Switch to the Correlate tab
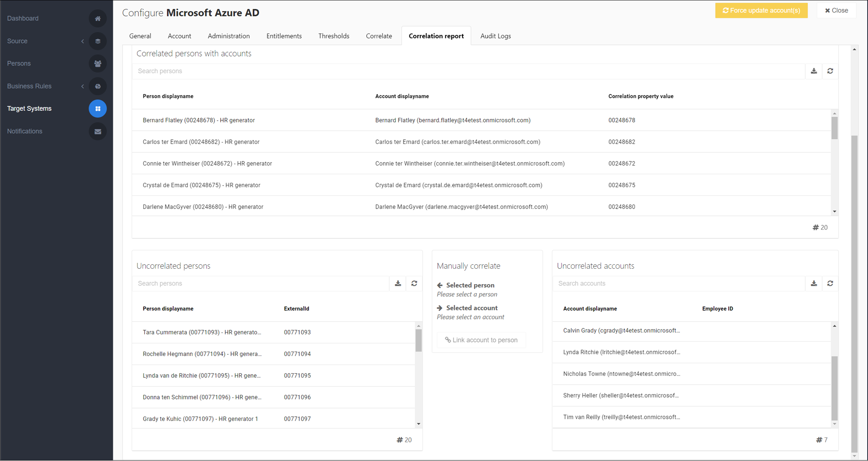 pos(379,36)
